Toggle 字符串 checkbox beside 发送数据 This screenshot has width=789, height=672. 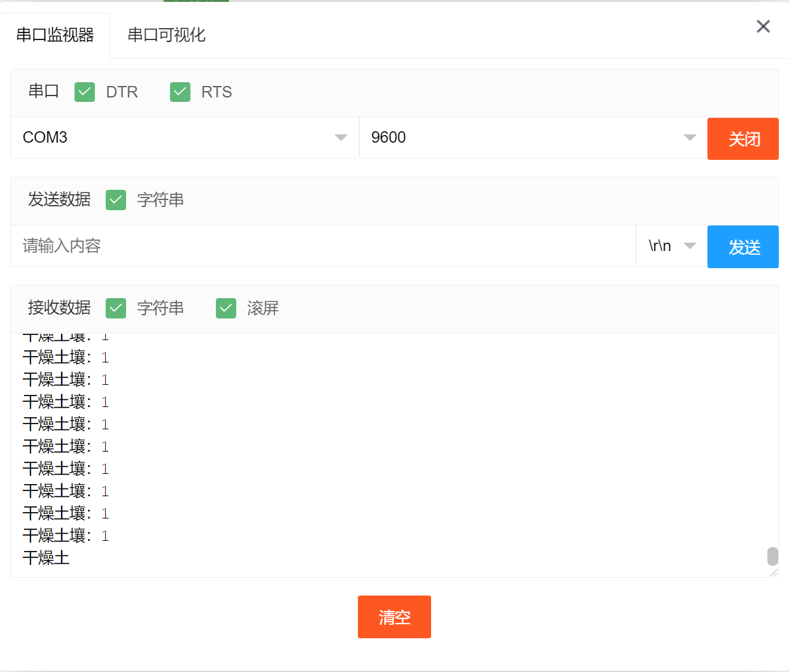(x=116, y=200)
